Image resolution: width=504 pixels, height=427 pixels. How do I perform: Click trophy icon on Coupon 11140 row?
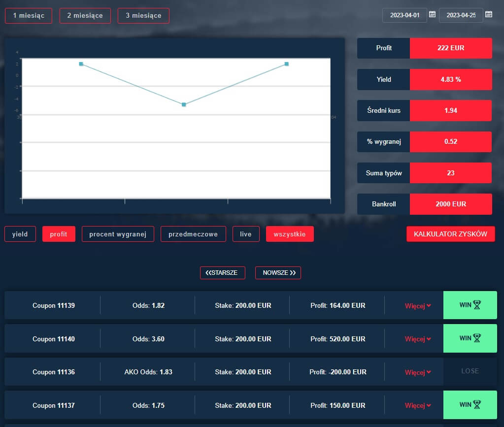click(x=476, y=338)
